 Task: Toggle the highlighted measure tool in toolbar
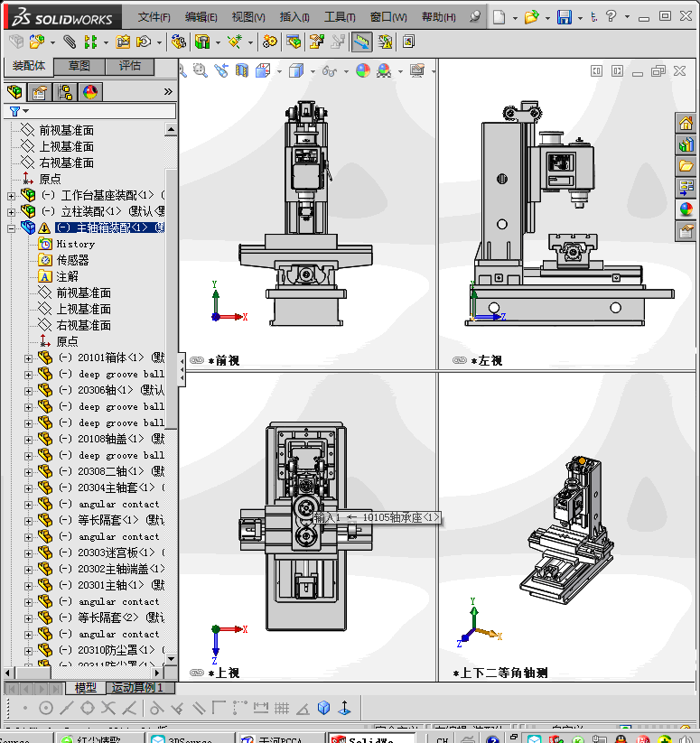(x=361, y=42)
